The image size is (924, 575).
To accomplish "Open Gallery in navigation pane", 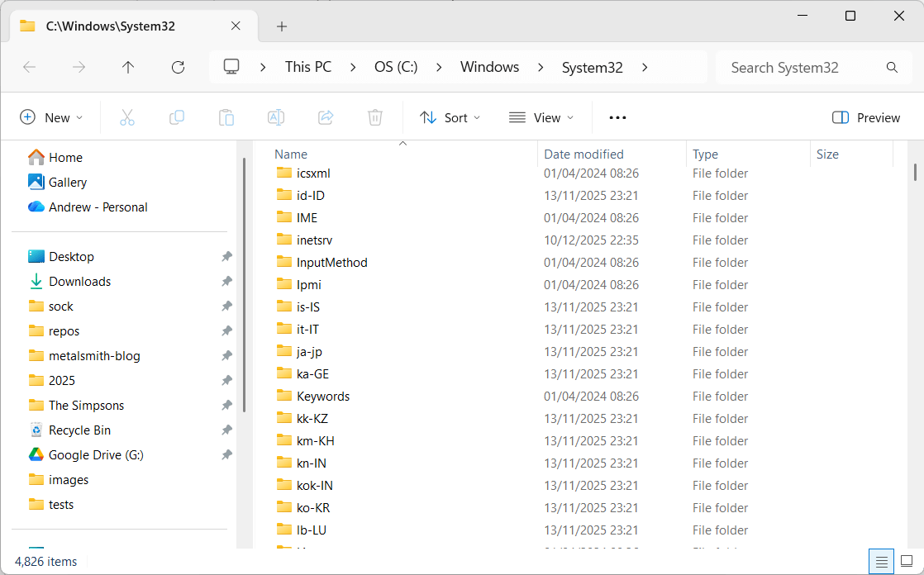I will [x=58, y=182].
